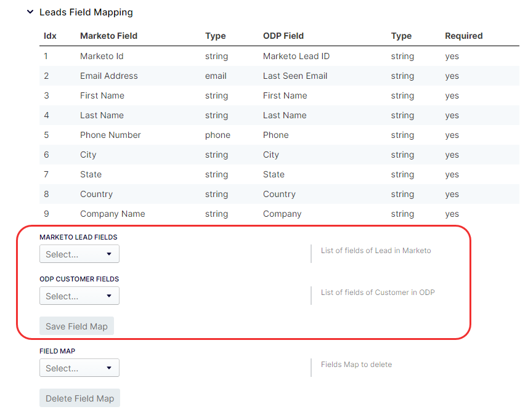The height and width of the screenshot is (420, 520).
Task: Collapse the Leads Field Mapping section
Action: pos(30,12)
